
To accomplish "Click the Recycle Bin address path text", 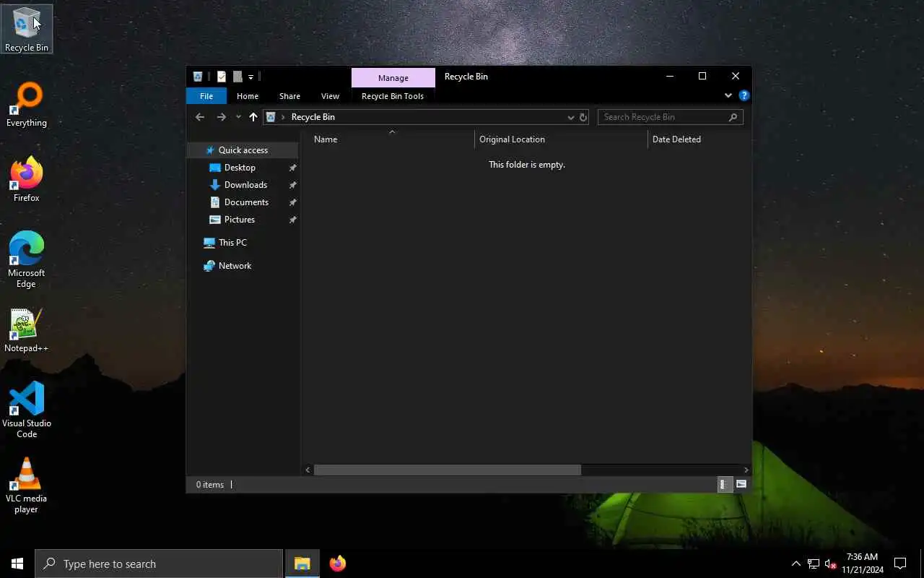I will [x=313, y=117].
